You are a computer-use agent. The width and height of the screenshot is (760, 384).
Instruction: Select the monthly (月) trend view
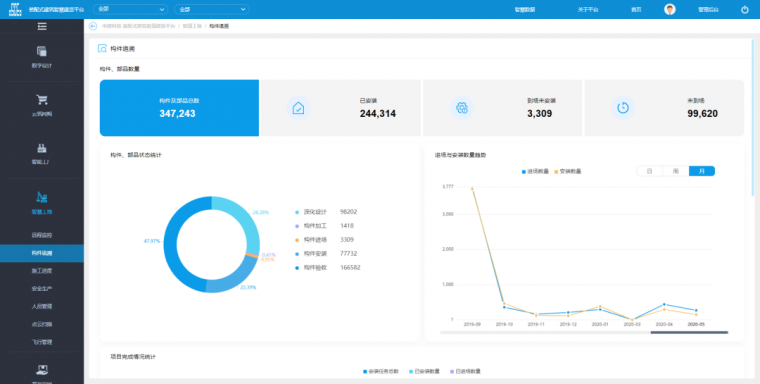click(702, 171)
